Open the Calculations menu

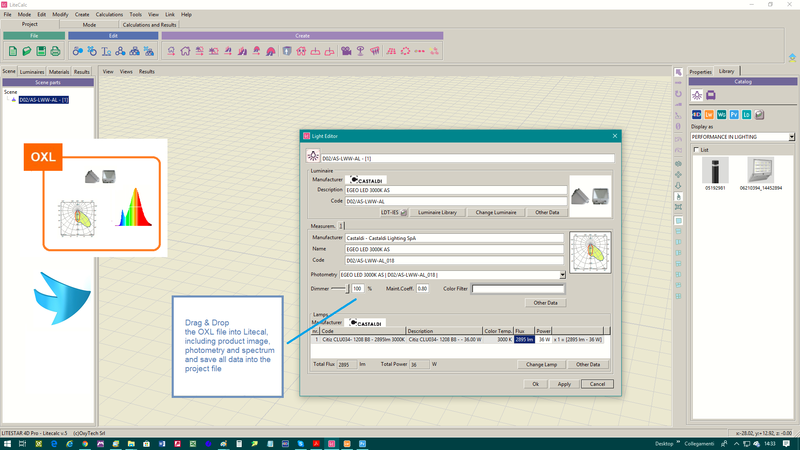pos(109,14)
